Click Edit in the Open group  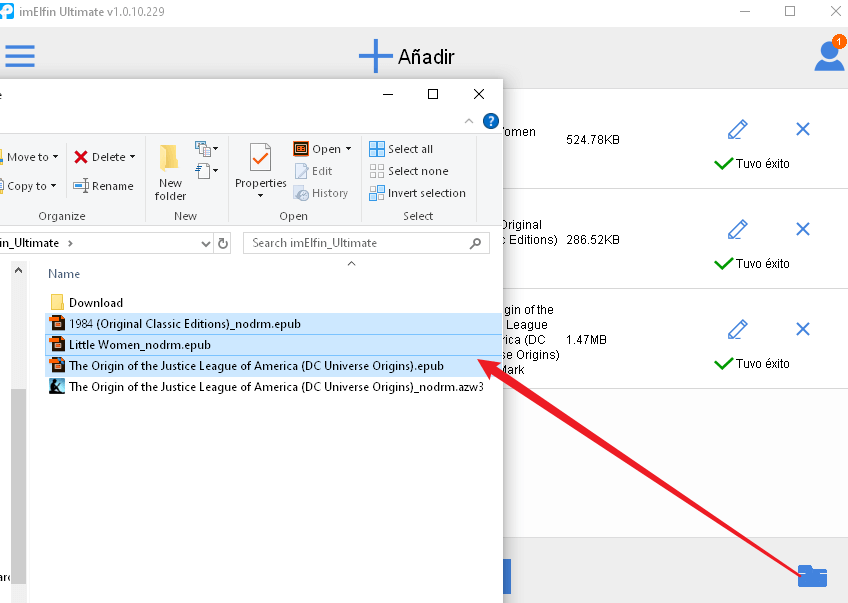click(313, 171)
